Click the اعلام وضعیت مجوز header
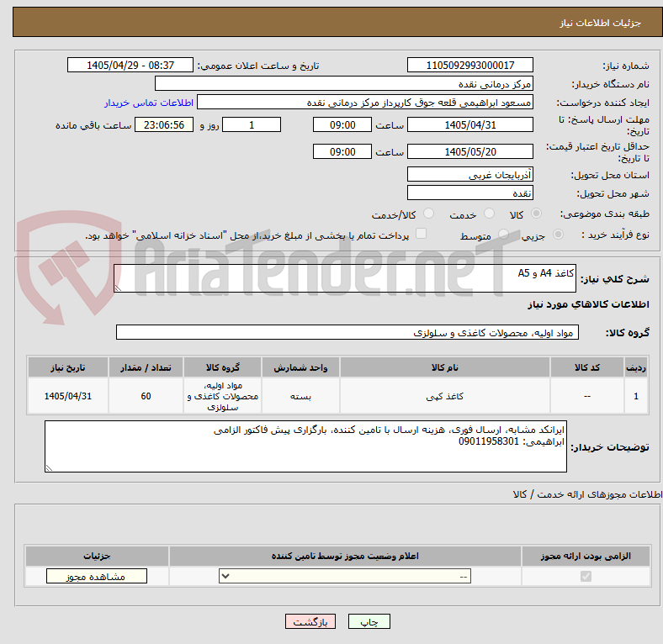The width and height of the screenshot is (663, 644). pos(345,556)
